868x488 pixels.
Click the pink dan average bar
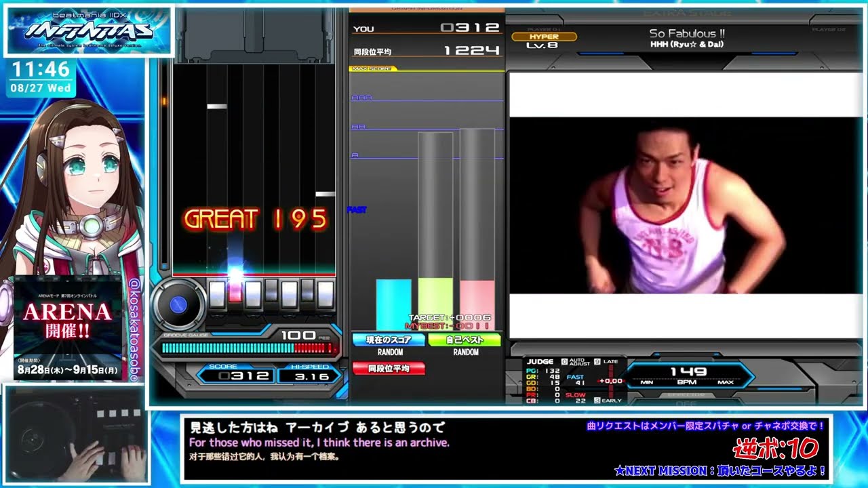point(477,305)
